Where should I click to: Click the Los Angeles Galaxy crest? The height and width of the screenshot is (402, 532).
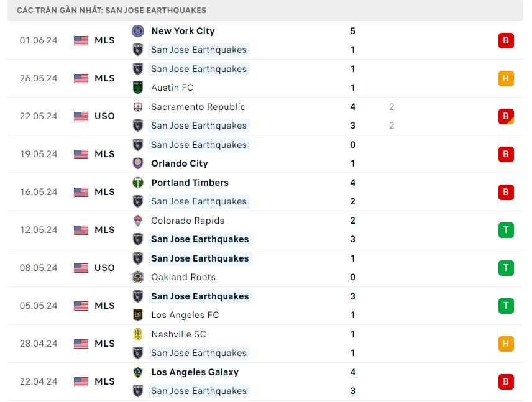click(x=138, y=372)
